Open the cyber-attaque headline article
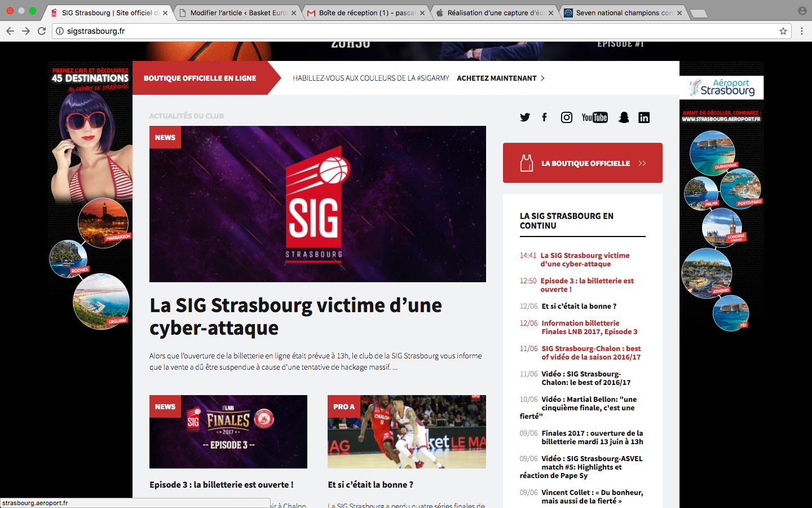812x508 pixels. coord(295,316)
